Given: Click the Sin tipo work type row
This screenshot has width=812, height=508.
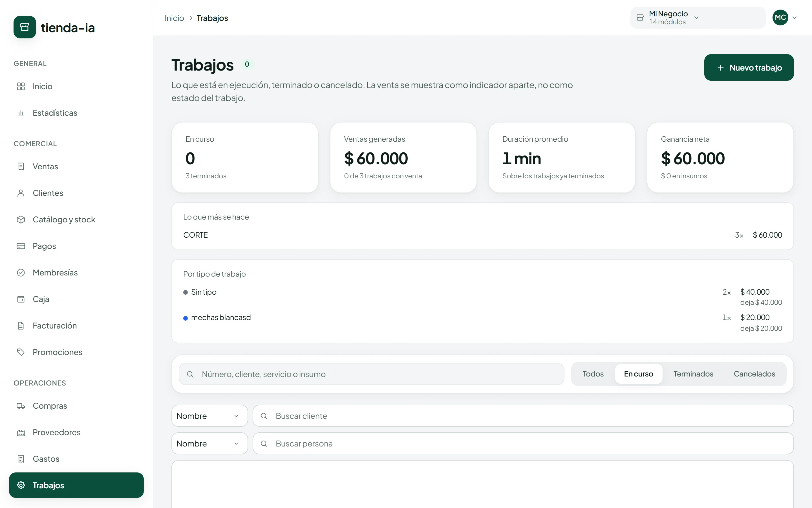Looking at the screenshot, I should (482, 297).
